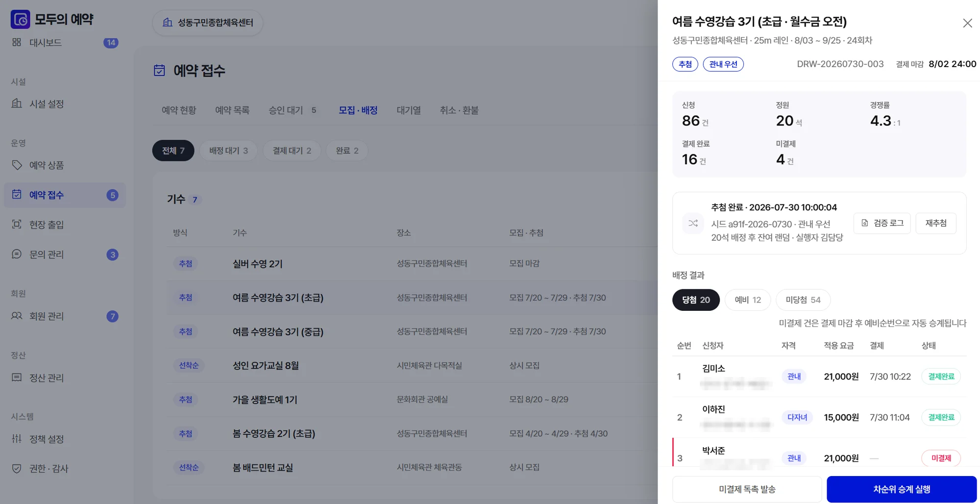Click the 관내 우선 tag in panel header

[723, 64]
